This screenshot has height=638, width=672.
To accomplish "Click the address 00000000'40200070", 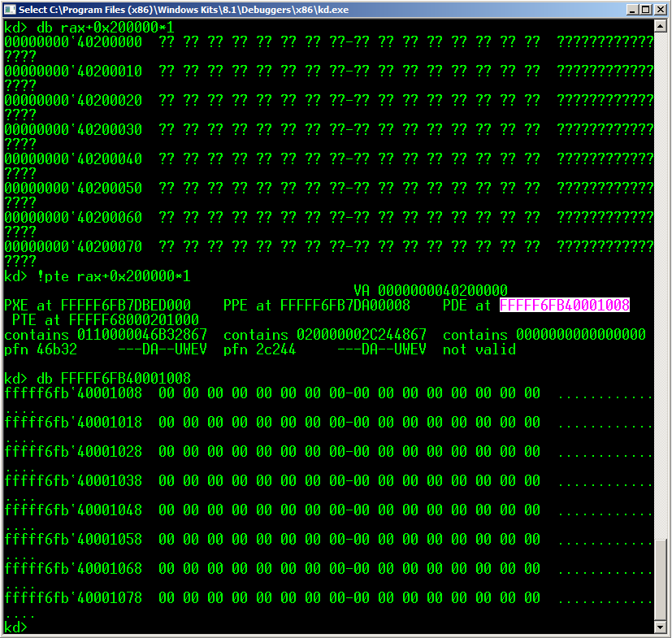I will point(73,246).
